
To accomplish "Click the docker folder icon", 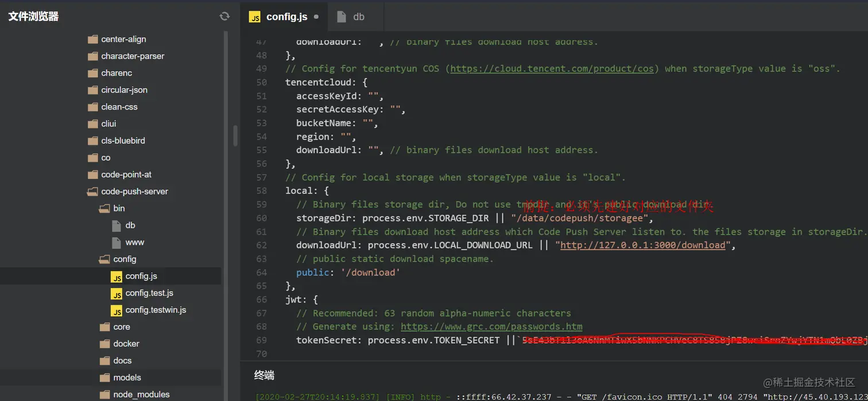I will tap(104, 344).
